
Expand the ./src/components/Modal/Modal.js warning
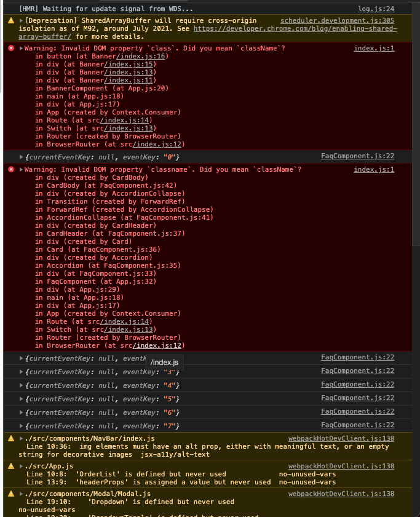(21, 494)
